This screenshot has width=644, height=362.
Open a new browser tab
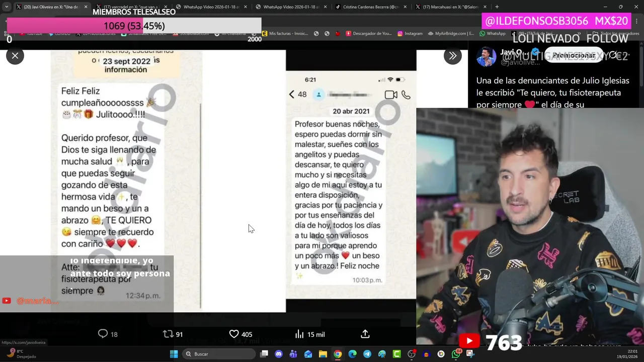tap(497, 7)
